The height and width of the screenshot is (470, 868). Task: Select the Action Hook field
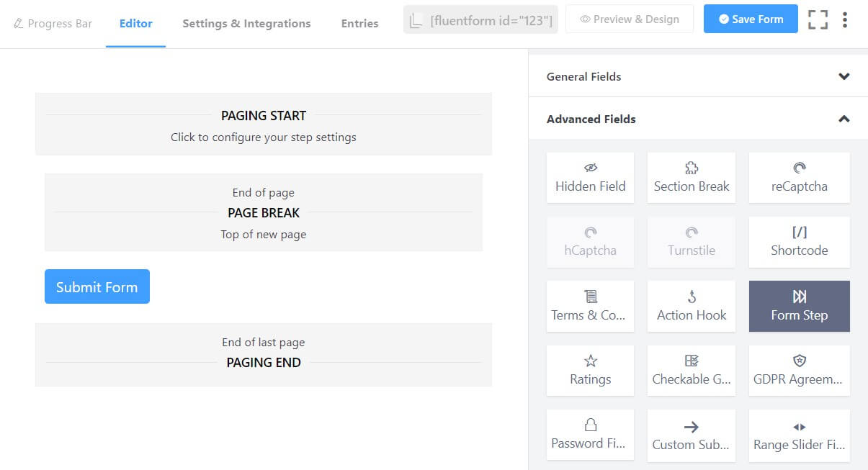pyautogui.click(x=691, y=306)
